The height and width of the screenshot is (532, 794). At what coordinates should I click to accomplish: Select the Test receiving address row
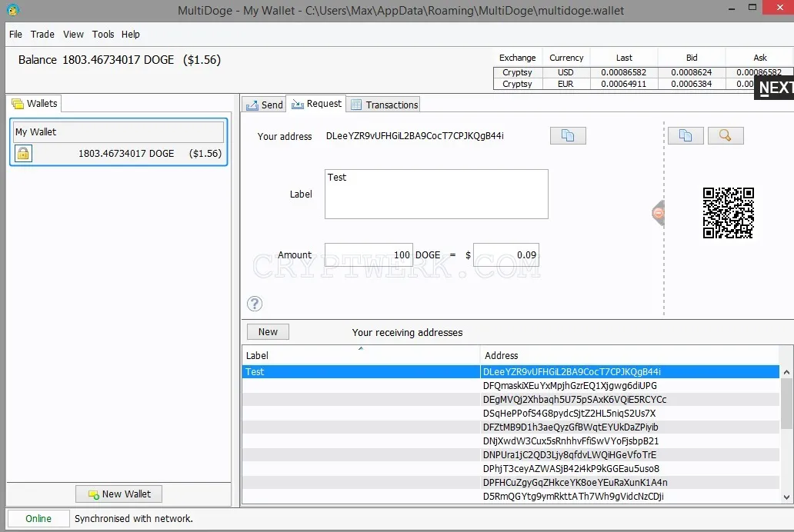coord(510,372)
